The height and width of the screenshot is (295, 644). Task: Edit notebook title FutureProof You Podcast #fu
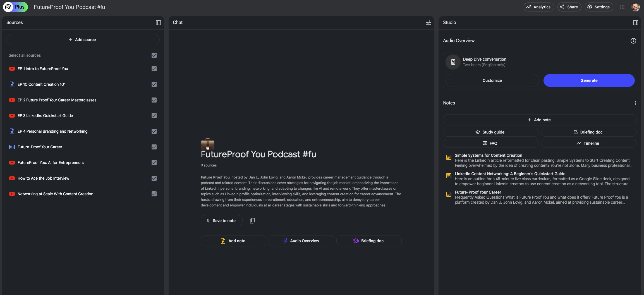pyautogui.click(x=69, y=7)
